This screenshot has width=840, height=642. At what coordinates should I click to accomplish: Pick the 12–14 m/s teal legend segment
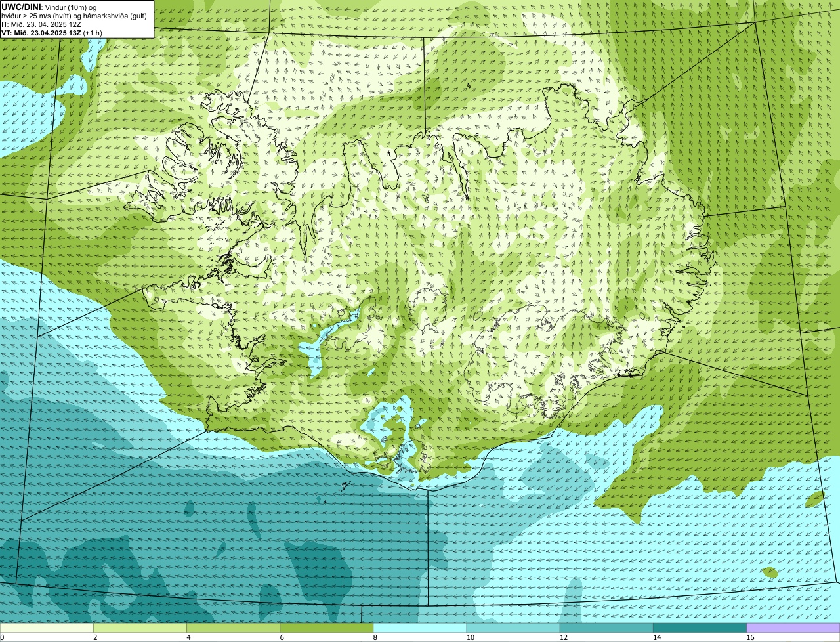tap(606, 628)
